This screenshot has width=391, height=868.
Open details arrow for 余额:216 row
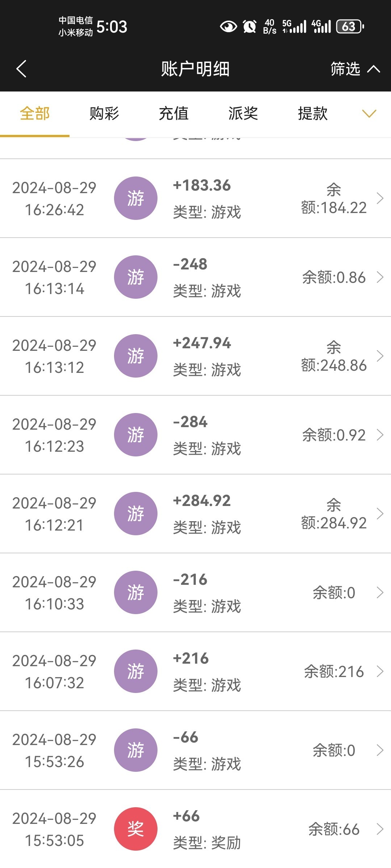click(x=380, y=671)
